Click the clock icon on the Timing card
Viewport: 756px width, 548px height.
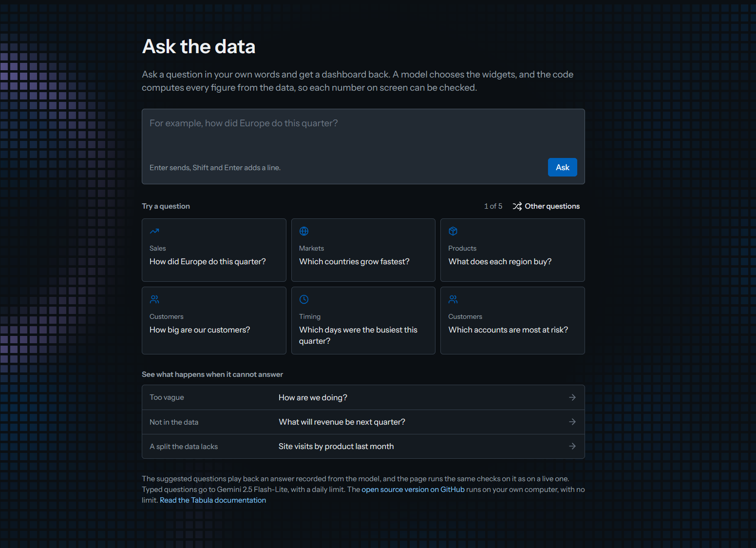(x=304, y=299)
